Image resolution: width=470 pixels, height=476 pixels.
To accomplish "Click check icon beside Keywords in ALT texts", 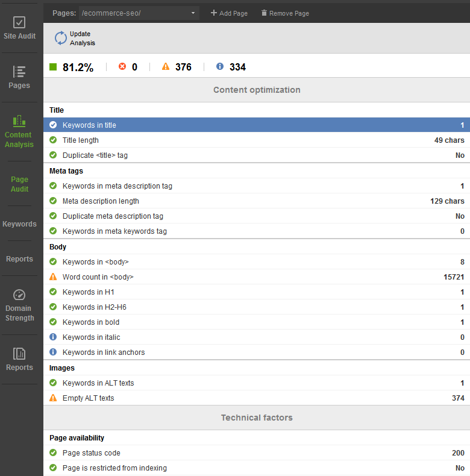I will [x=53, y=383].
